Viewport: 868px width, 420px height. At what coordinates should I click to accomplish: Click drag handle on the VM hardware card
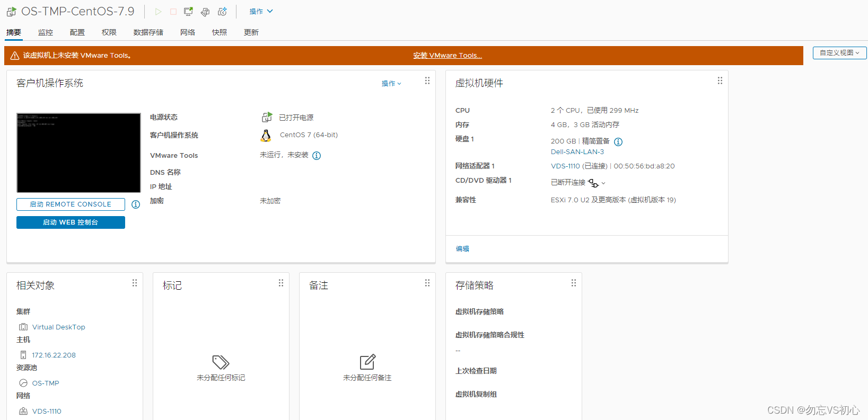720,81
